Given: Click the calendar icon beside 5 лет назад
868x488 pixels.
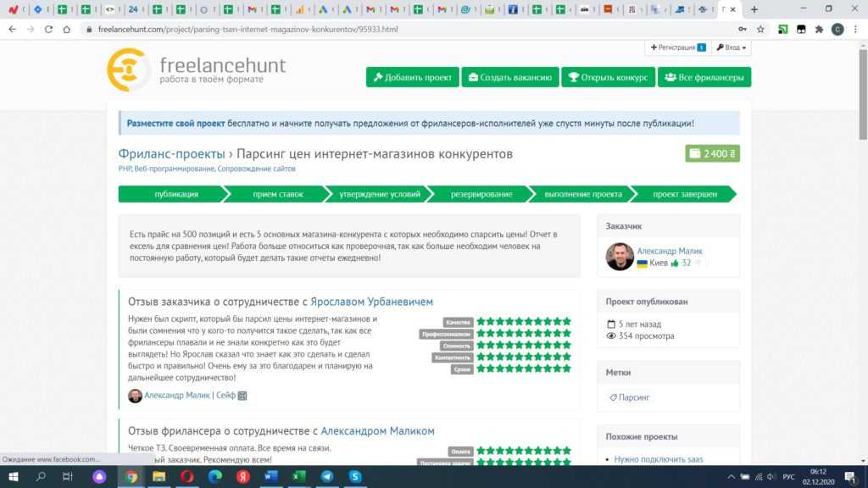Looking at the screenshot, I should click(611, 324).
